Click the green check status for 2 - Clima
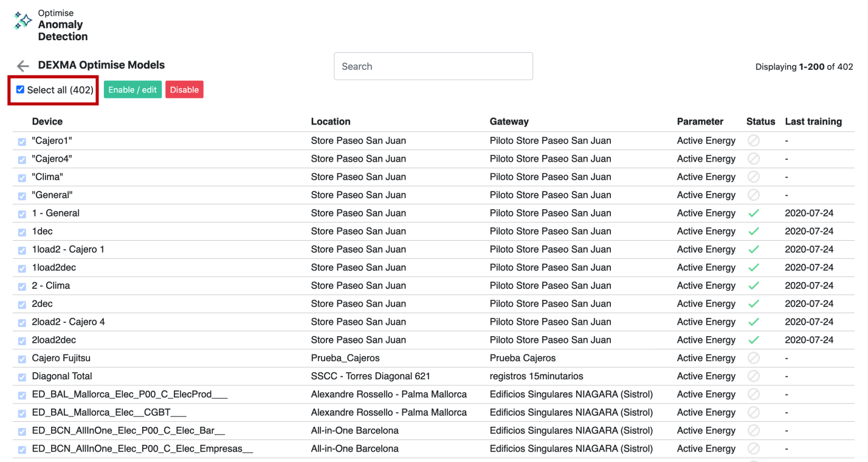Viewport: 868px width, 462px height. 753,286
